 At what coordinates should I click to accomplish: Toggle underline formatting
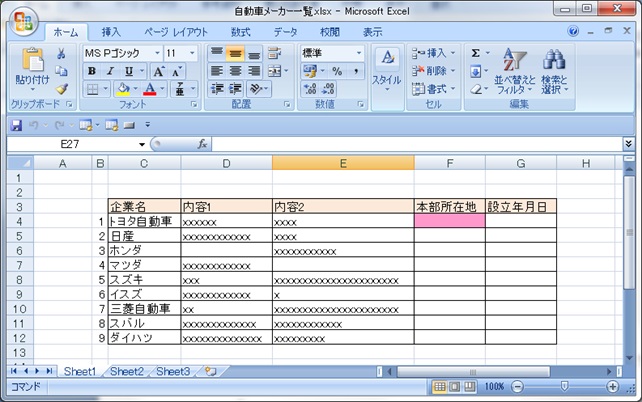tap(129, 71)
